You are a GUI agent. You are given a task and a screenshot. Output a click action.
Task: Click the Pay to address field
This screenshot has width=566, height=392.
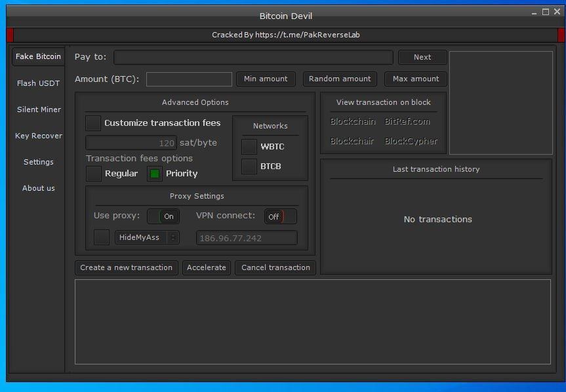253,58
